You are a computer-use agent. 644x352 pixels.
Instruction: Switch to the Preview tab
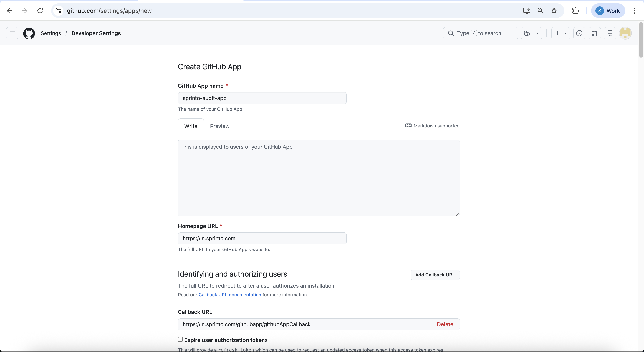220,126
